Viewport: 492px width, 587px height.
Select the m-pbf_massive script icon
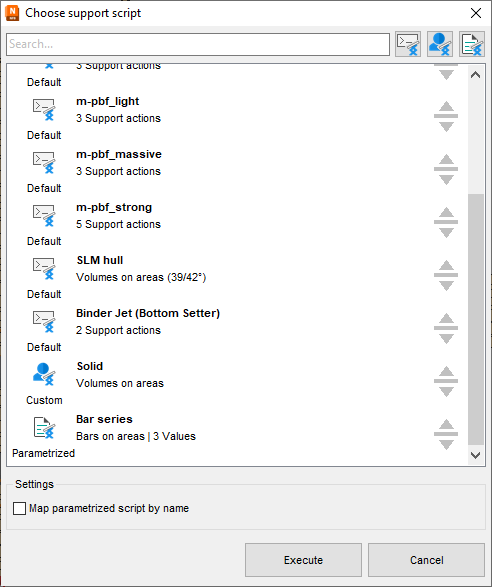pos(44,162)
